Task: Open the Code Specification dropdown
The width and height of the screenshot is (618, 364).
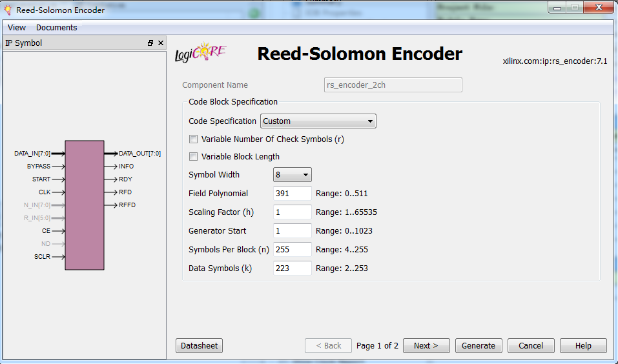Action: (x=318, y=121)
